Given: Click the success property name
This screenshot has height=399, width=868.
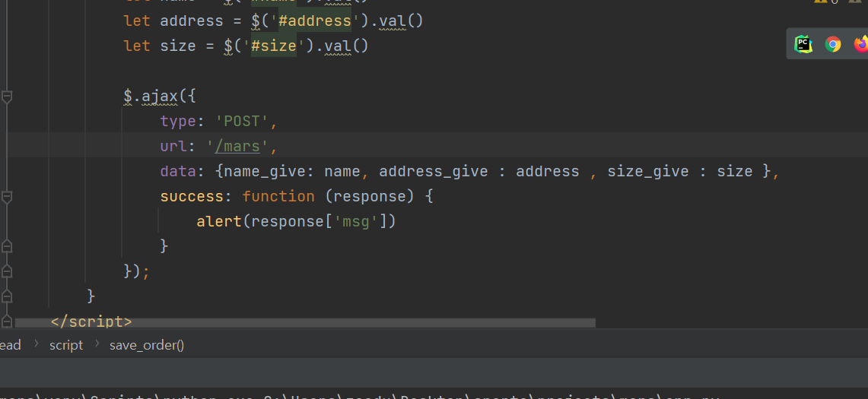Looking at the screenshot, I should [x=192, y=196].
